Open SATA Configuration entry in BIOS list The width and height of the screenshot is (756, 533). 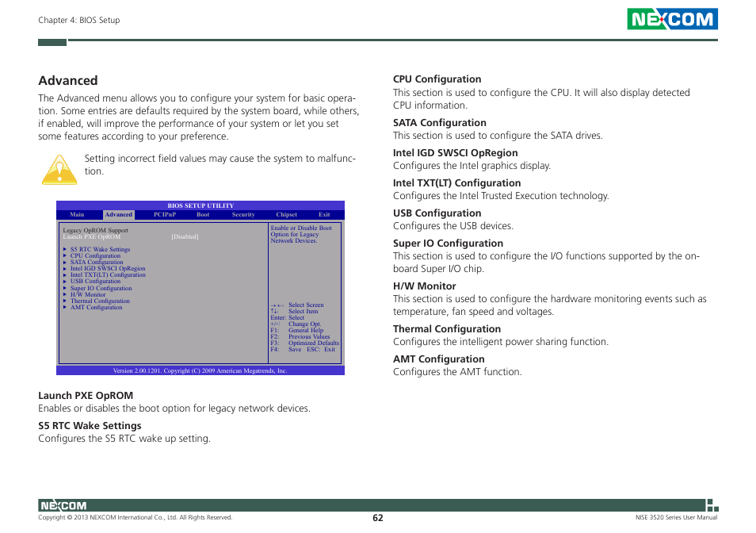pyautogui.click(x=97, y=262)
